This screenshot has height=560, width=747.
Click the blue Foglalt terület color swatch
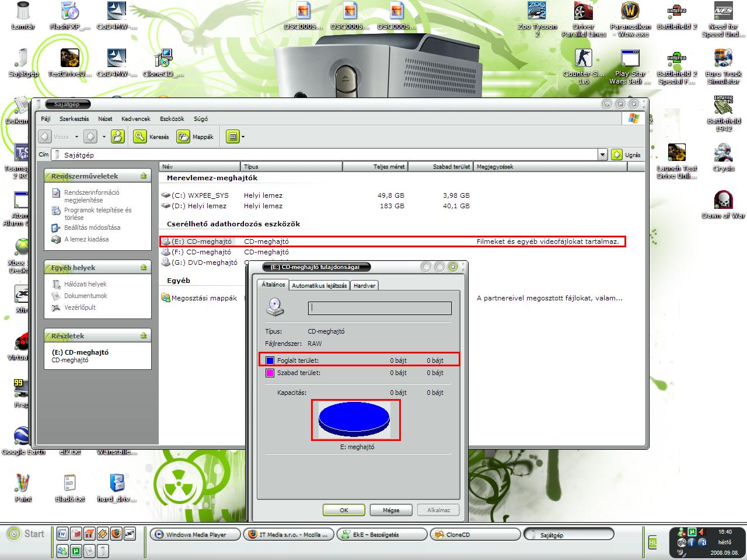(x=270, y=360)
